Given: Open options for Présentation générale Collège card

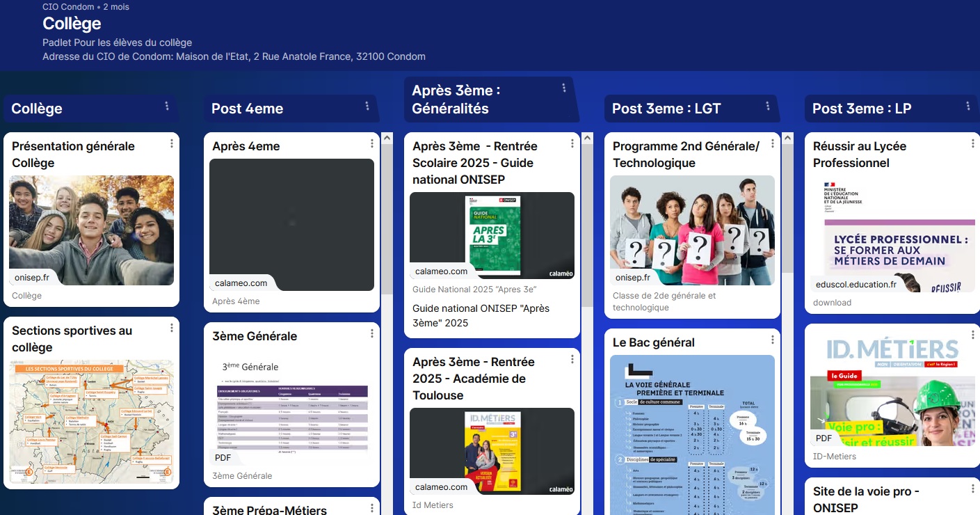Looking at the screenshot, I should click(172, 143).
